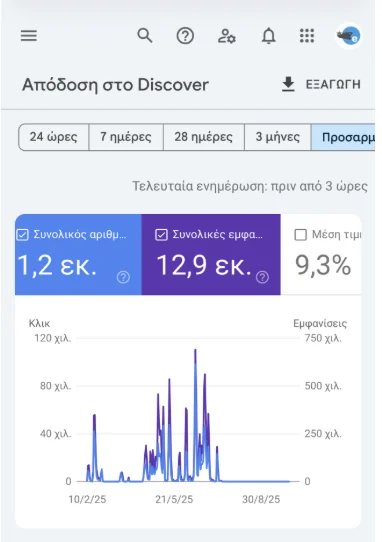Viewport: 382px width, 542px height.
Task: Click the search magnifier icon
Action: coord(145,36)
